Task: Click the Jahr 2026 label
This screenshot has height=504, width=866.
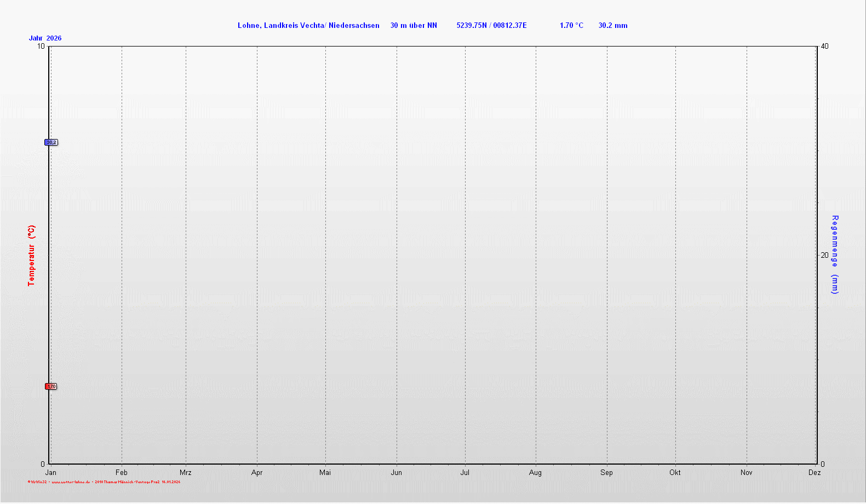Action: (x=45, y=38)
